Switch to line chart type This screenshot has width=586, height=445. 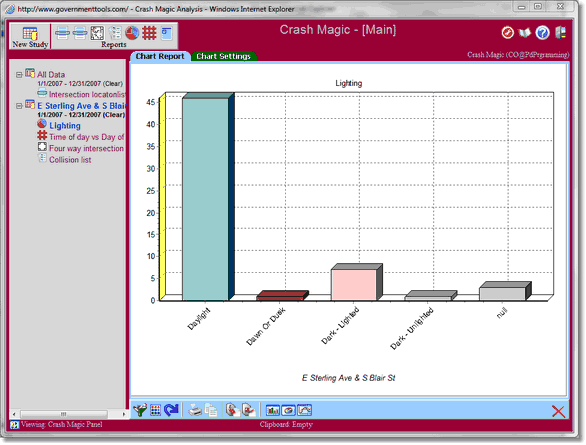(x=305, y=410)
